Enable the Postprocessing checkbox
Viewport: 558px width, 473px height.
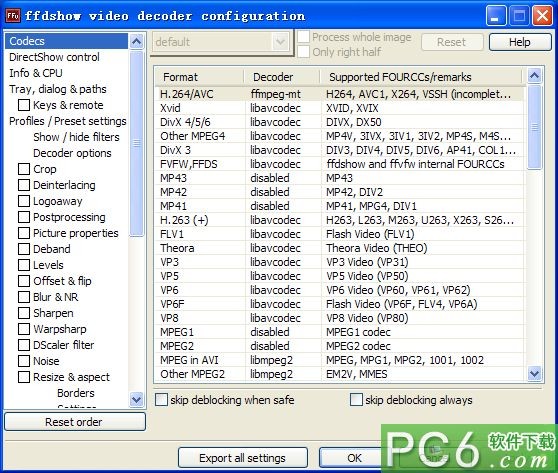[24, 217]
